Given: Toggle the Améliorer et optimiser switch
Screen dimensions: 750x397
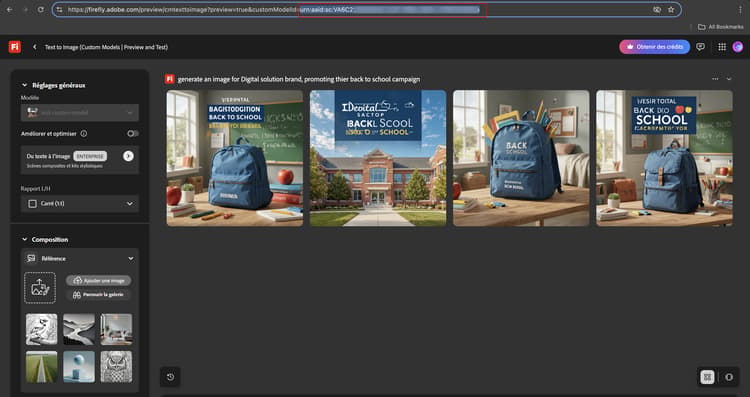Looking at the screenshot, I should click(x=133, y=133).
